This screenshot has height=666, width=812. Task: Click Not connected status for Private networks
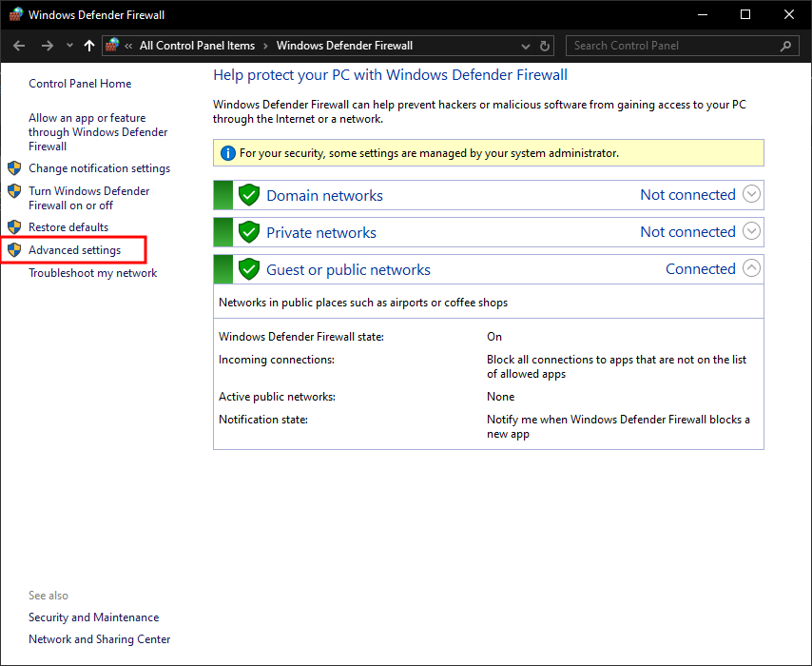[687, 232]
